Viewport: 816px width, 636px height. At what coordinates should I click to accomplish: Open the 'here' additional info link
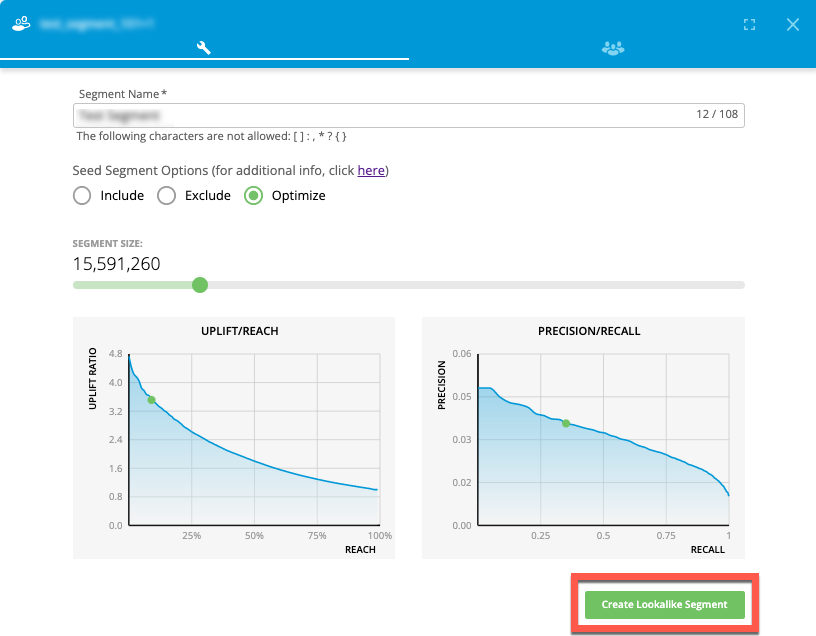coord(371,171)
